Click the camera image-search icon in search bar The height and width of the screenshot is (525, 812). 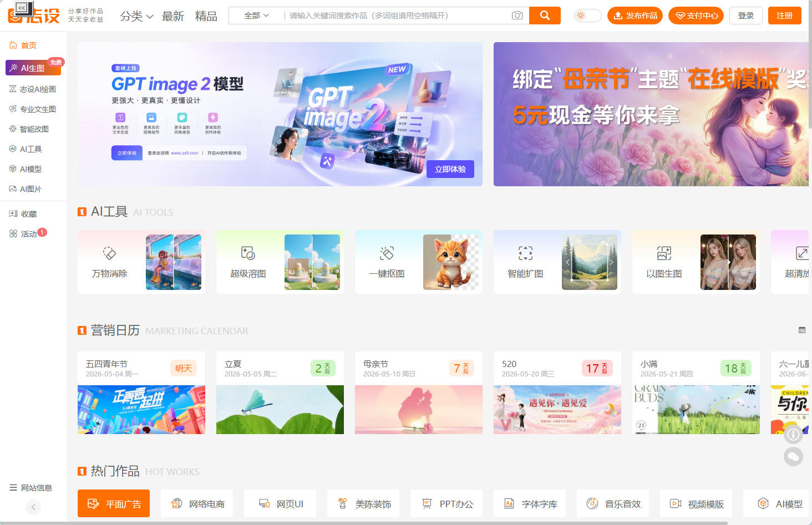[517, 16]
